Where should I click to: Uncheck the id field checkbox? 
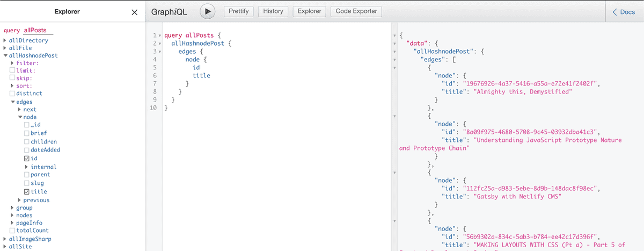[x=27, y=159]
